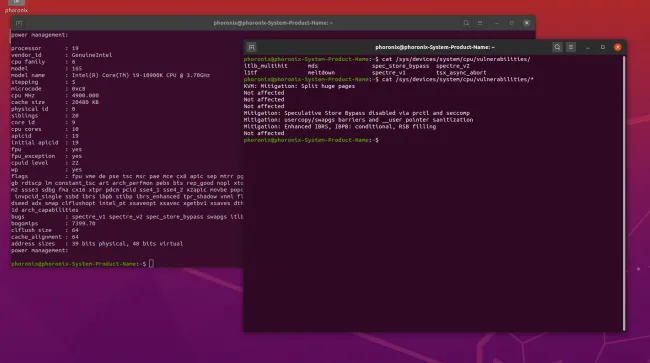Viewport: 650px width, 363px height.
Task: Click 'KVM: Mitigation: Split huge pages' line
Action: (299, 86)
